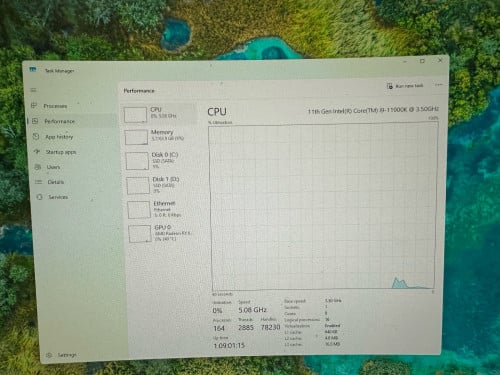Click the large CPU utilization graph
Screen dimensions: 500x375
[323, 206]
